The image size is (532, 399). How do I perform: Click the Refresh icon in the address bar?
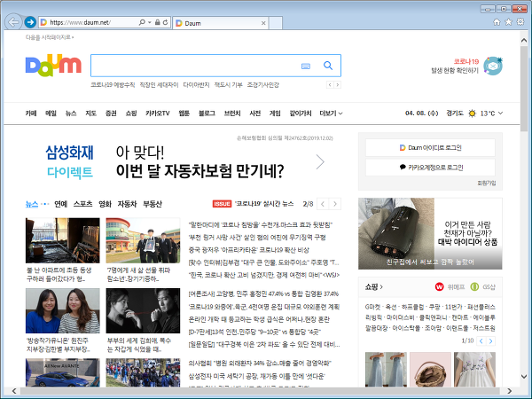pos(165,22)
